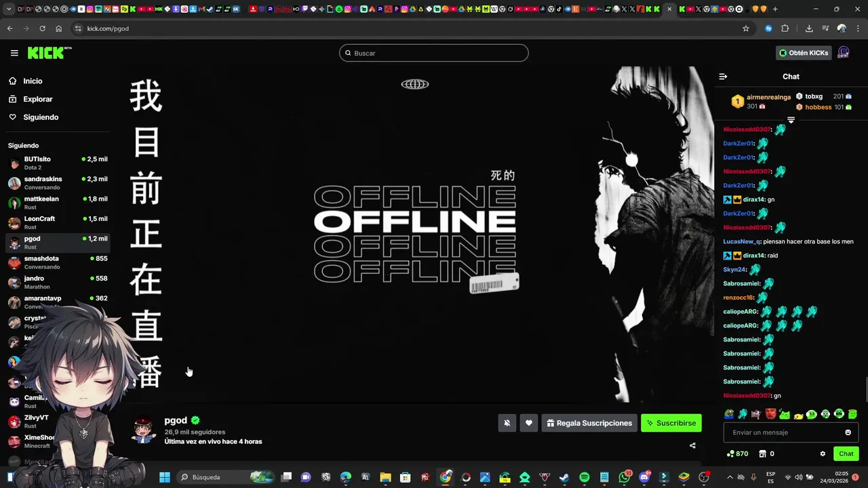The width and height of the screenshot is (868, 488).
Task: Open a new browser tab with plus
Action: (x=775, y=9)
